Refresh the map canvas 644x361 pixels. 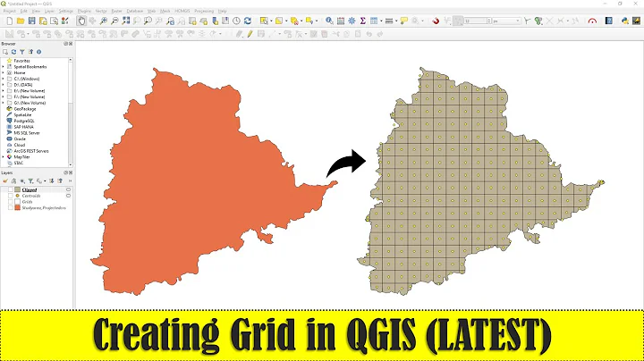(248, 21)
